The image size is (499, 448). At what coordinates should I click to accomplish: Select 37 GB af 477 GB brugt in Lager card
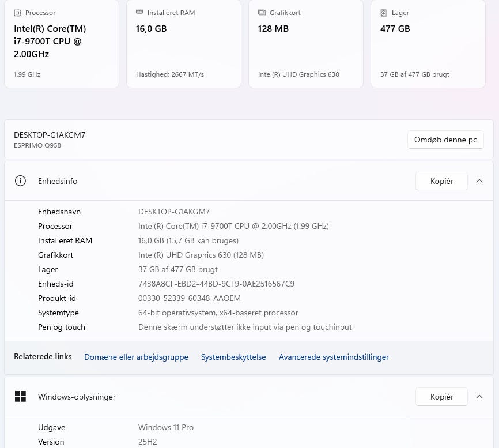pyautogui.click(x=415, y=74)
